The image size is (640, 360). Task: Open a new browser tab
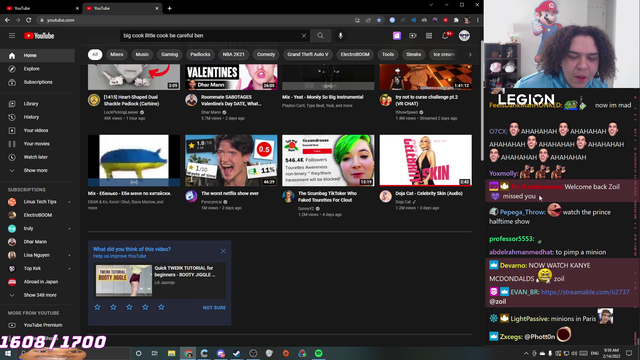pyautogui.click(x=169, y=8)
